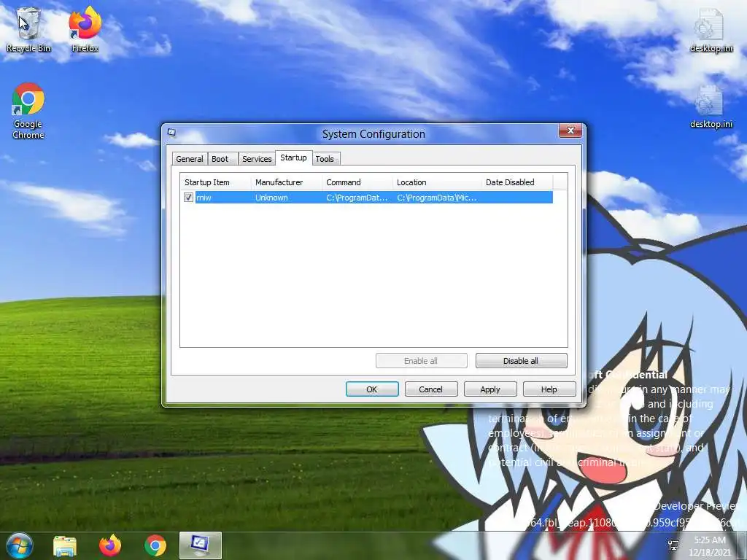
Task: Sort by the Manufacturer column header
Action: (x=287, y=182)
